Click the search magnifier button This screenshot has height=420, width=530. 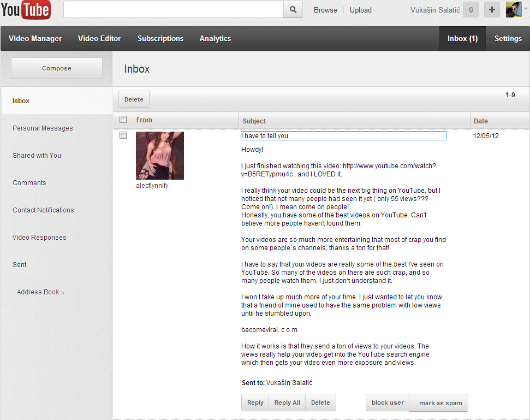coord(293,10)
